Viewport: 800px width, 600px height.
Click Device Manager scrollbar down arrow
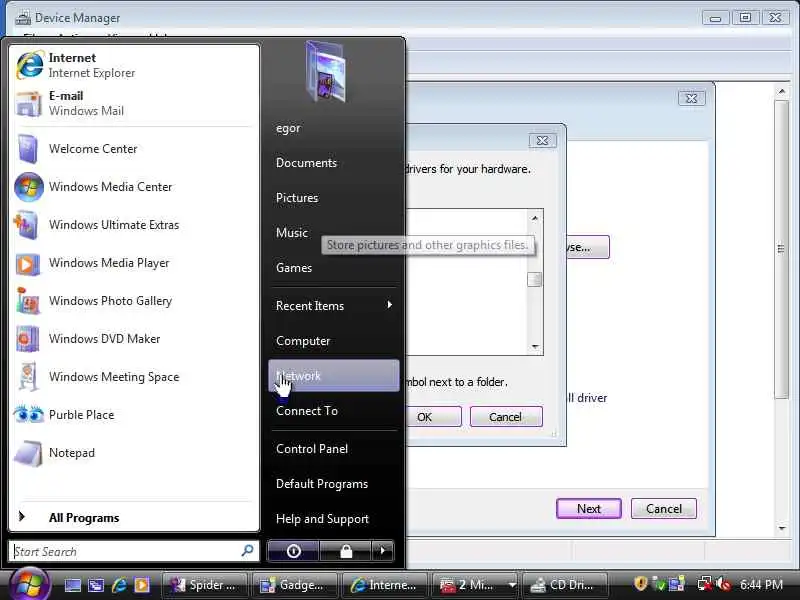(x=782, y=528)
